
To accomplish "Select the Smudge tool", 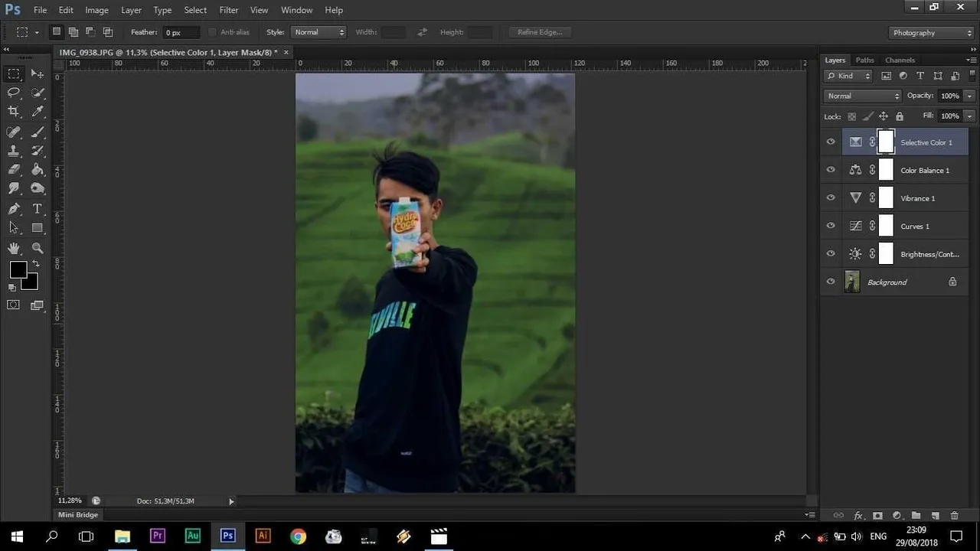I will coord(14,188).
